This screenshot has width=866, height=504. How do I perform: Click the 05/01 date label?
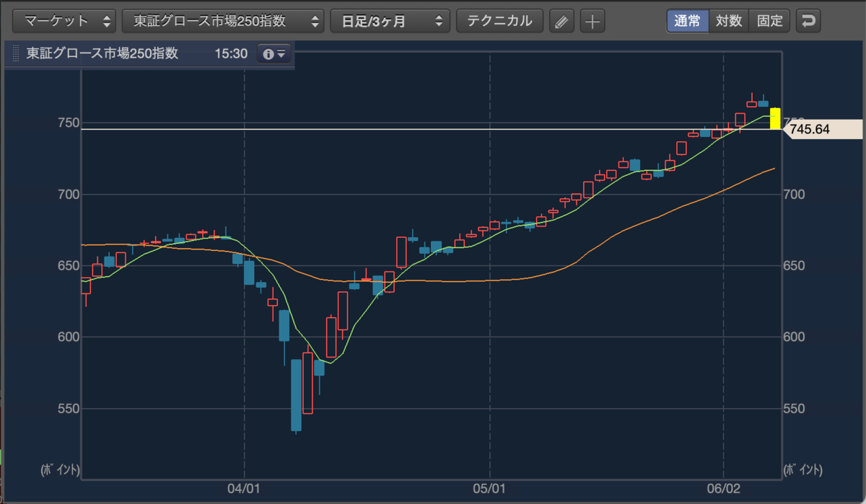[x=490, y=488]
